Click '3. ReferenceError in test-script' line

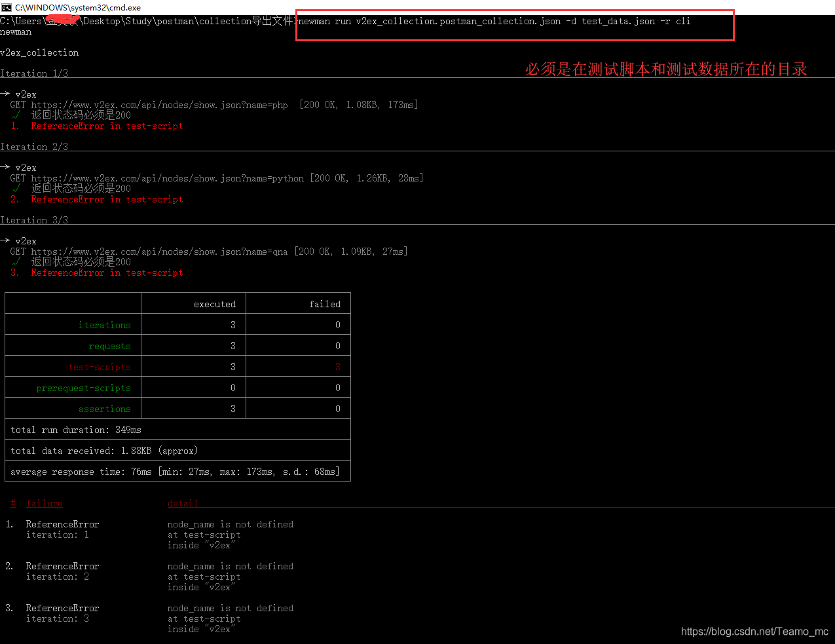[97, 273]
